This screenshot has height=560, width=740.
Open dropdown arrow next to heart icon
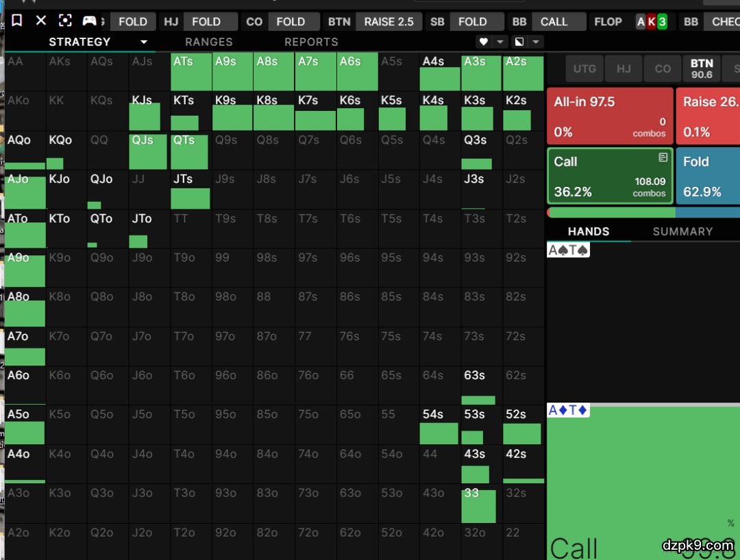tap(500, 42)
